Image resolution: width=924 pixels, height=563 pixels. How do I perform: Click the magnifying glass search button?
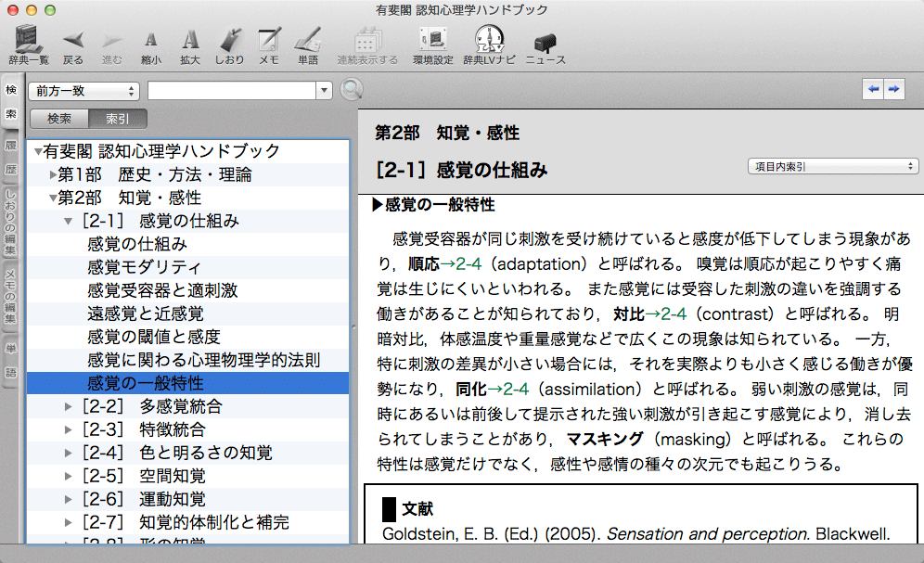tap(352, 90)
